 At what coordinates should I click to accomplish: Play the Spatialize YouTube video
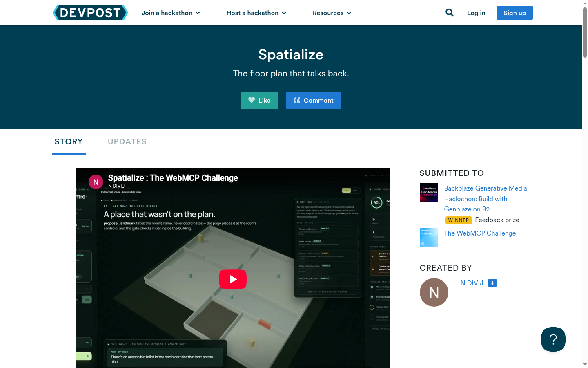point(233,279)
